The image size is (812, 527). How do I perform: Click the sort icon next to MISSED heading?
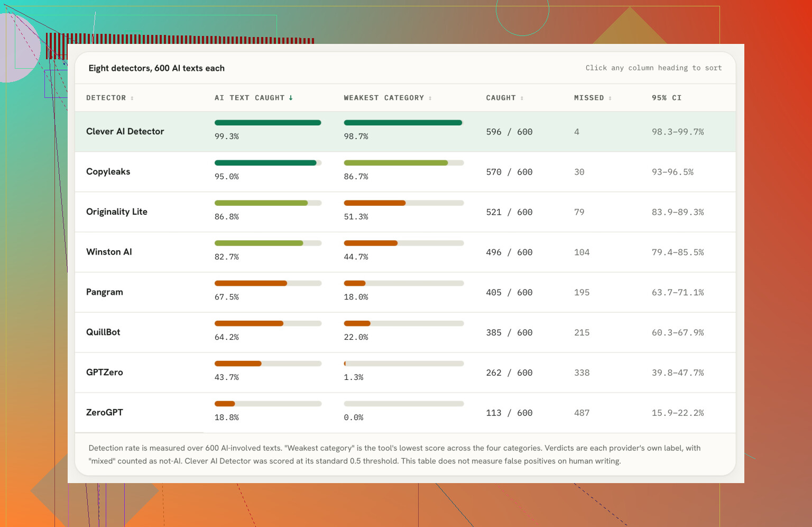tap(610, 98)
